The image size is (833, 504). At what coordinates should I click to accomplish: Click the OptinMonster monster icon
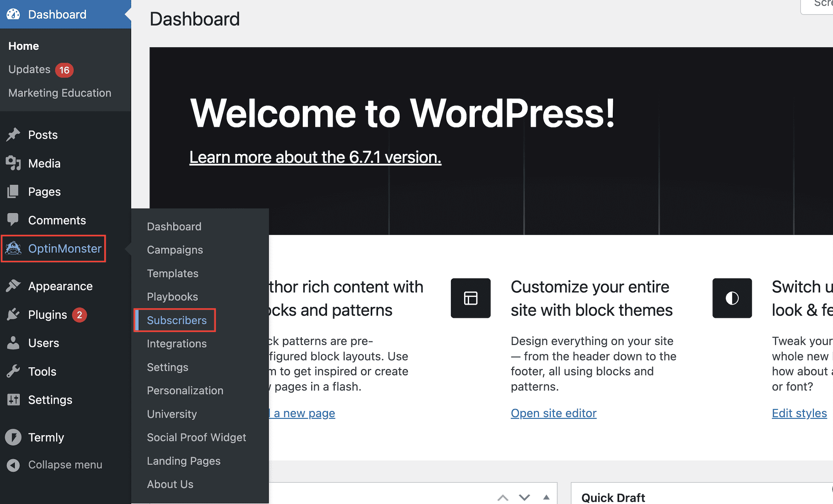13,248
